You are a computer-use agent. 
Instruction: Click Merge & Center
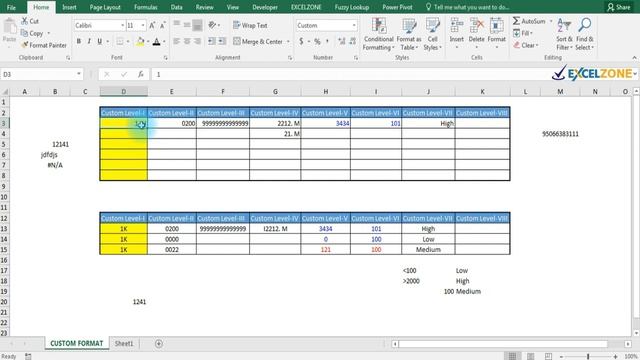(258, 41)
